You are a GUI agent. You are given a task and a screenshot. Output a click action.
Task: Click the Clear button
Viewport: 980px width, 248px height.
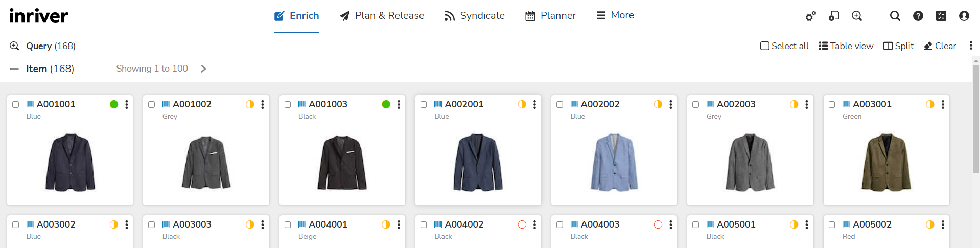click(940, 46)
